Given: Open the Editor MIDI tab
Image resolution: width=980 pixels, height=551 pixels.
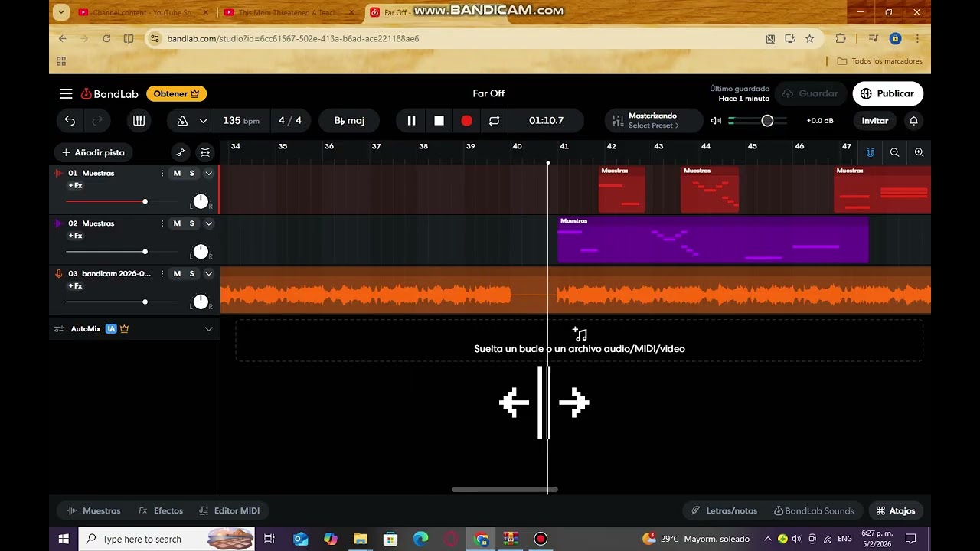Looking at the screenshot, I should tap(230, 510).
